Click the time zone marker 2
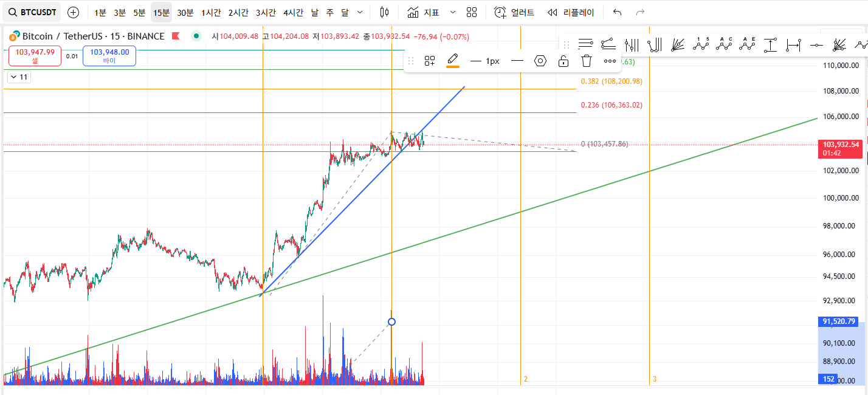 click(x=526, y=379)
